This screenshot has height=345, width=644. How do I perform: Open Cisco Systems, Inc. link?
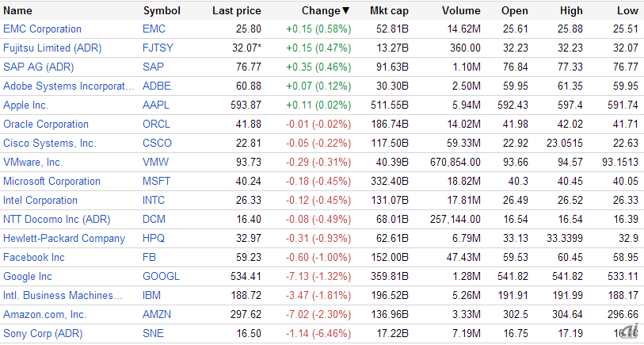(49, 143)
